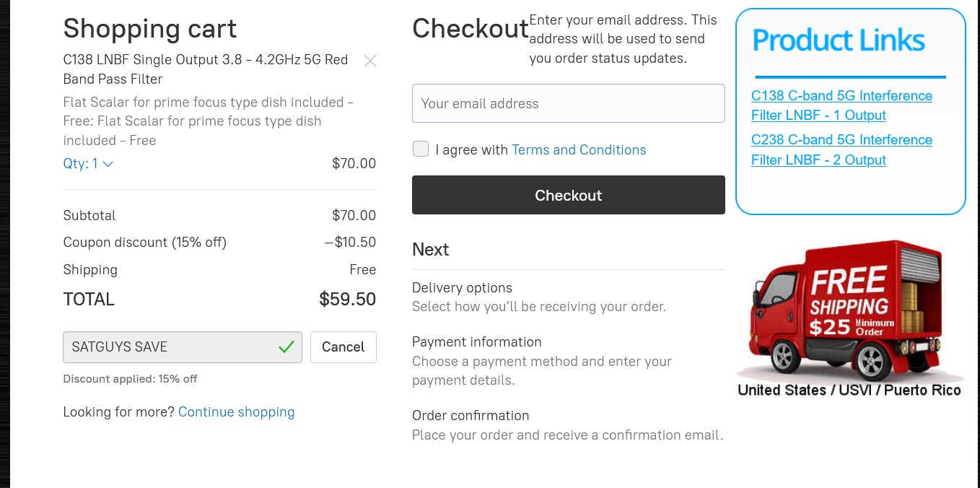Focus the Your email address field
The image size is (980, 488).
click(x=569, y=103)
